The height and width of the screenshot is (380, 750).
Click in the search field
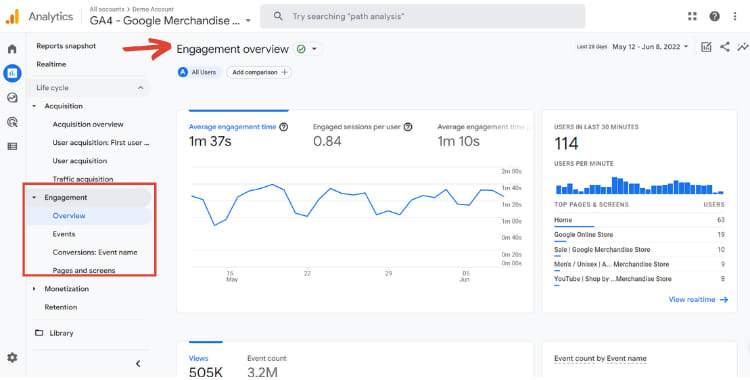click(422, 16)
